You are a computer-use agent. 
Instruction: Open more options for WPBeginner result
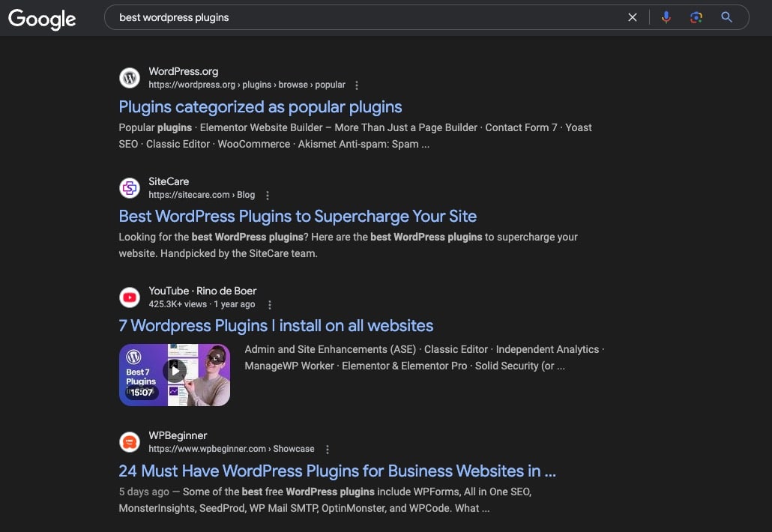[x=327, y=450]
